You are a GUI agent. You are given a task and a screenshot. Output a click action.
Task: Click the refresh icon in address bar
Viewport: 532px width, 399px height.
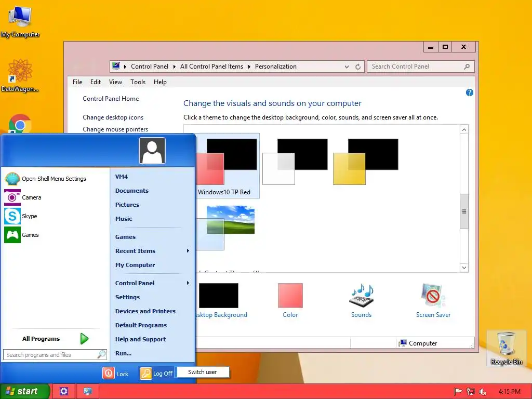click(357, 67)
